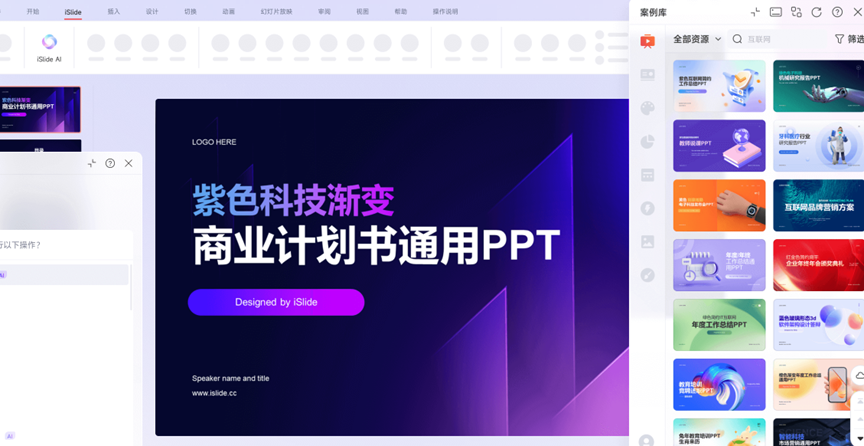864x446 pixels.
Task: Switch to the 插入 ribbon tab
Action: pyautogui.click(x=114, y=12)
